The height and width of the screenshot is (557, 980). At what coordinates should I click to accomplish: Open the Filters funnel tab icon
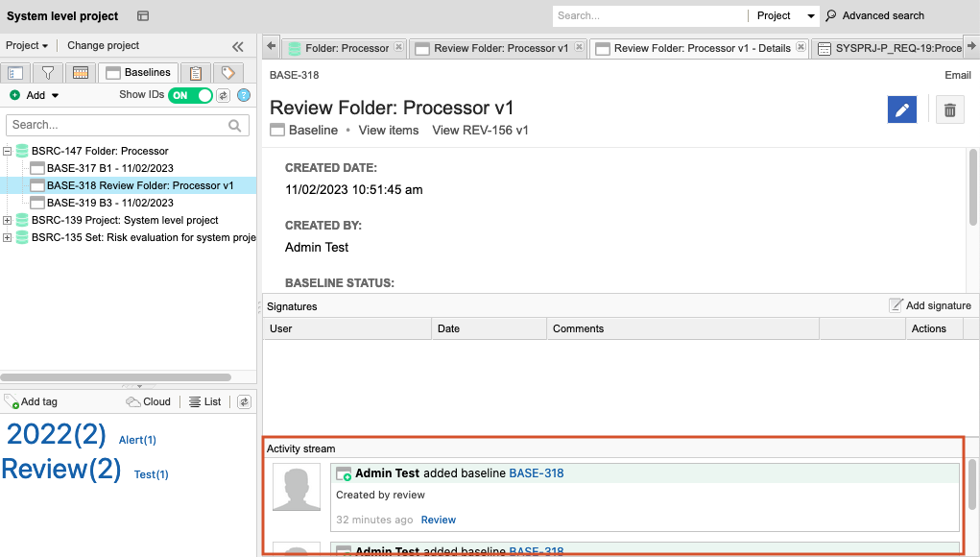point(47,73)
